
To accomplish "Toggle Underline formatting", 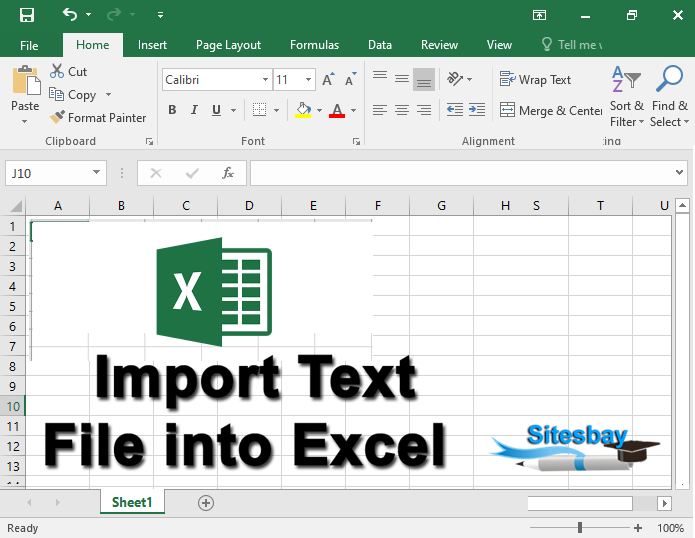I will 216,110.
